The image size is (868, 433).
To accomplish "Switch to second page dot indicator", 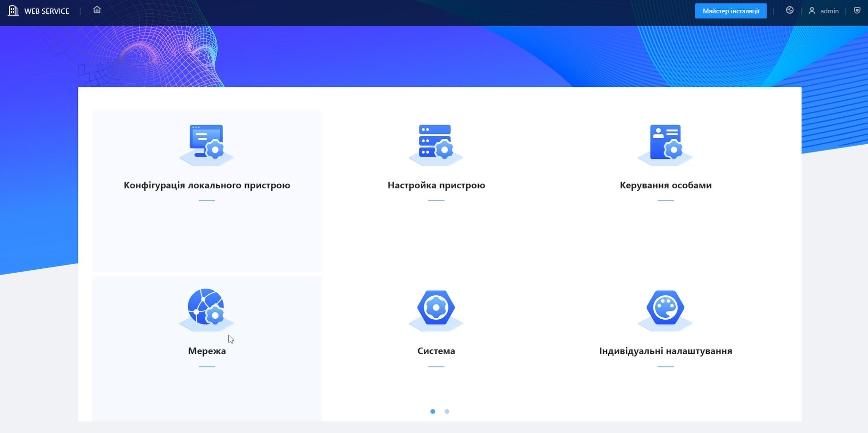I will pyautogui.click(x=446, y=411).
